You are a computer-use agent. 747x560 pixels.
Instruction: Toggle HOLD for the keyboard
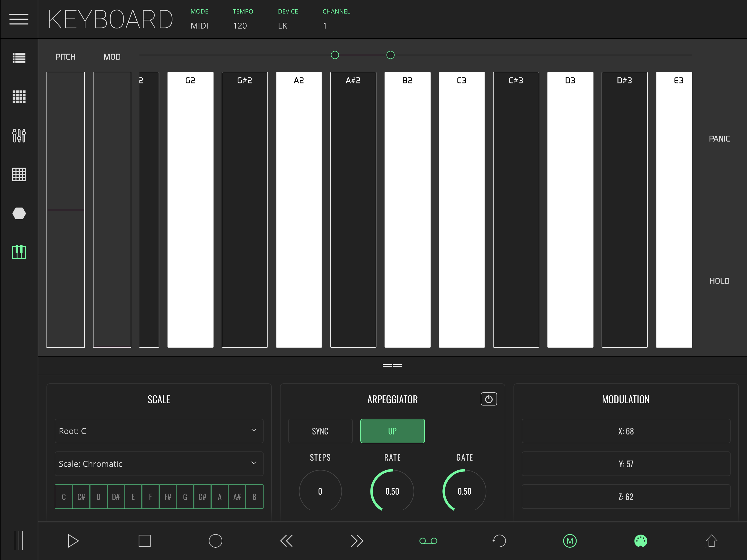click(719, 281)
